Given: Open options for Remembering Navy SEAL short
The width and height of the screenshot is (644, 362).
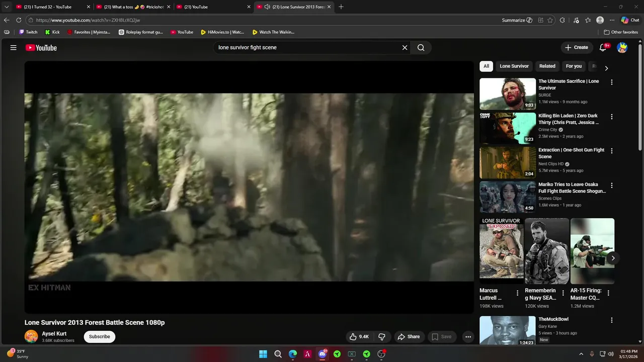Looking at the screenshot, I should [563, 293].
